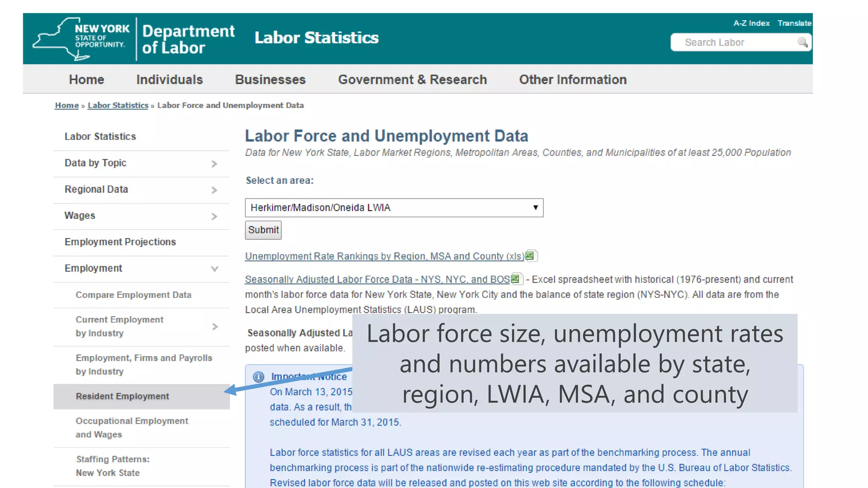
Task: Expand the Wages submenu arrow
Action: [x=214, y=216]
